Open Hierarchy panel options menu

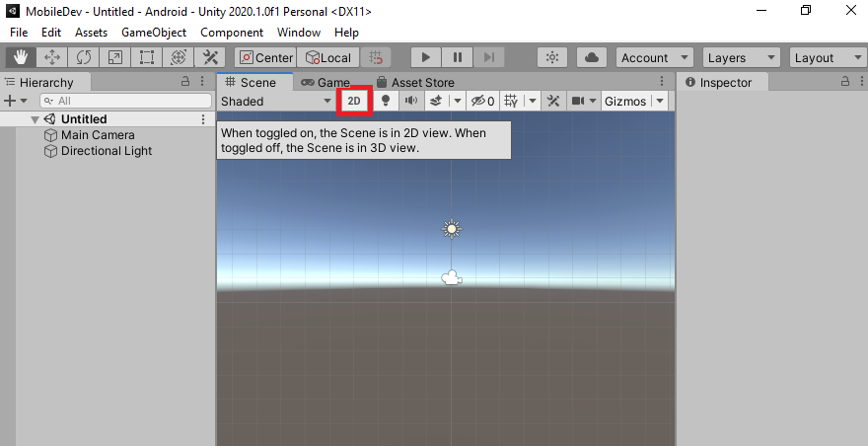click(202, 82)
